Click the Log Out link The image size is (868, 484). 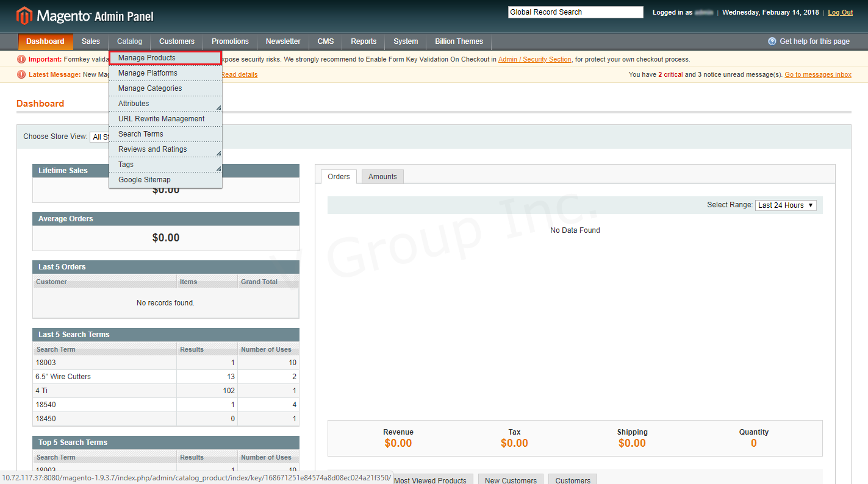840,12
